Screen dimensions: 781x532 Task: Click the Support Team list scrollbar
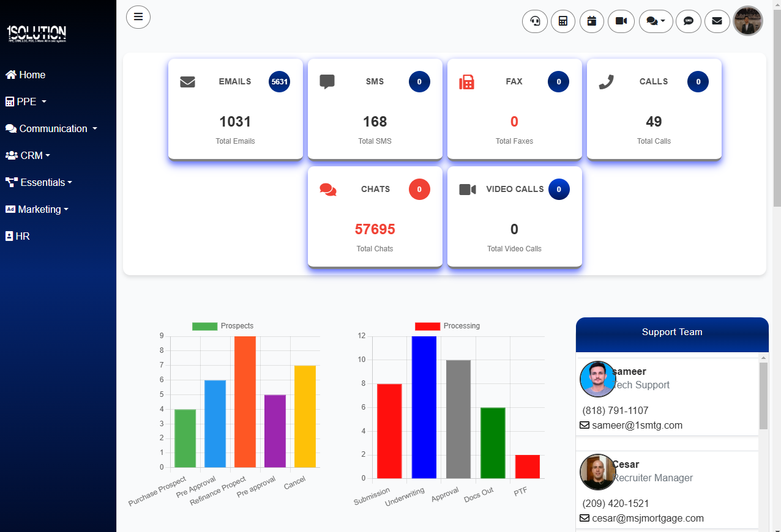pos(763,395)
